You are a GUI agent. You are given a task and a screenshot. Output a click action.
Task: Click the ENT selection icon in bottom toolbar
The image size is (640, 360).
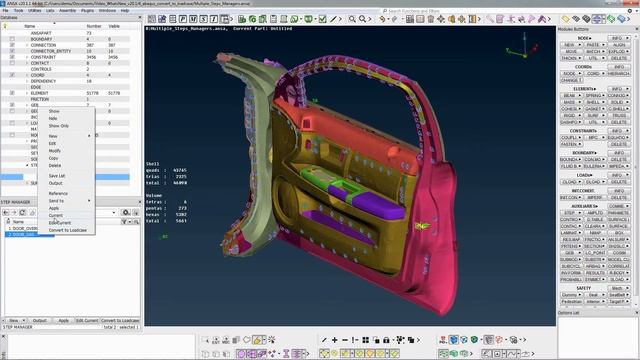216,340
